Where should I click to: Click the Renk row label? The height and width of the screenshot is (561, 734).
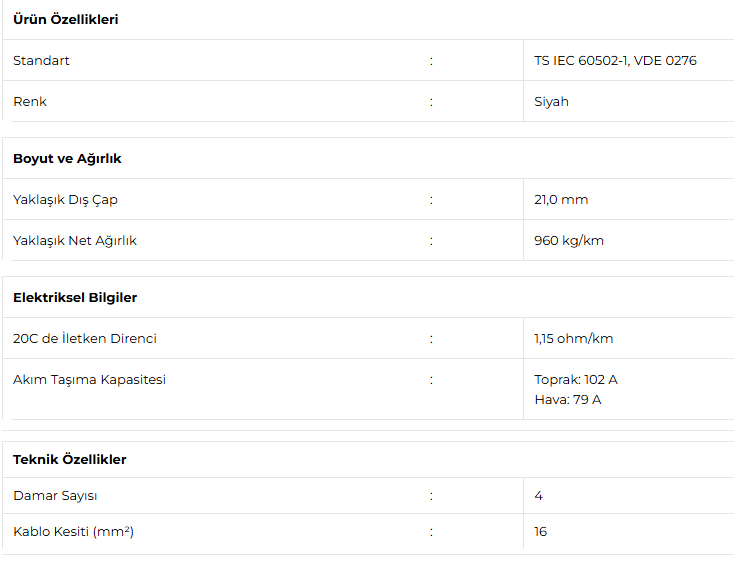pos(30,102)
